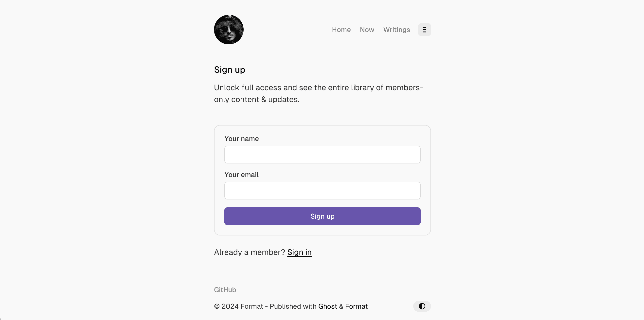Screen dimensions: 644x320
Task: Click the Sign up page heading
Action: point(229,70)
